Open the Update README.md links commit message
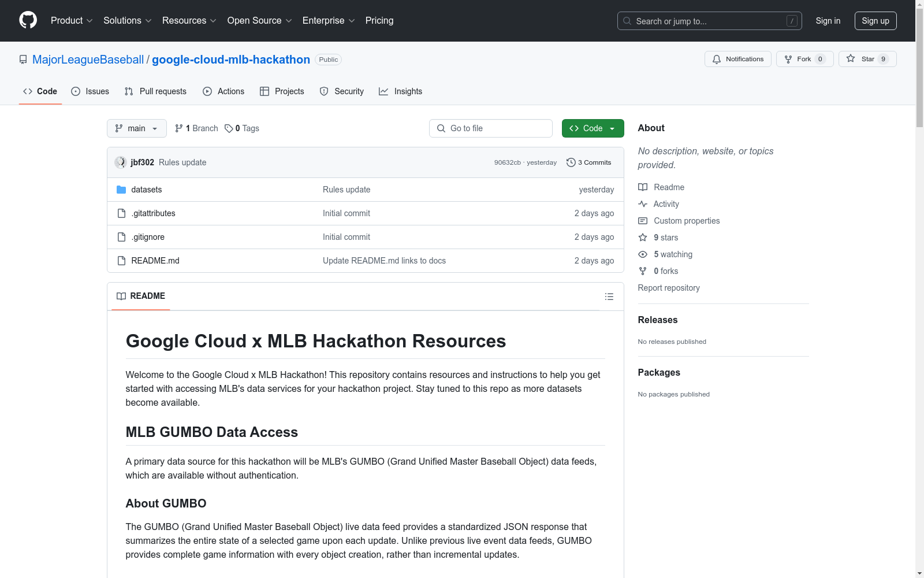924x578 pixels. [384, 261]
